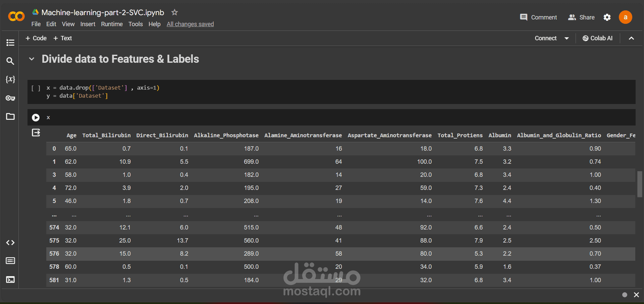Star the notebook Machine-learning-part-2-SVC.ipynb
This screenshot has width=644, height=304.
click(174, 12)
